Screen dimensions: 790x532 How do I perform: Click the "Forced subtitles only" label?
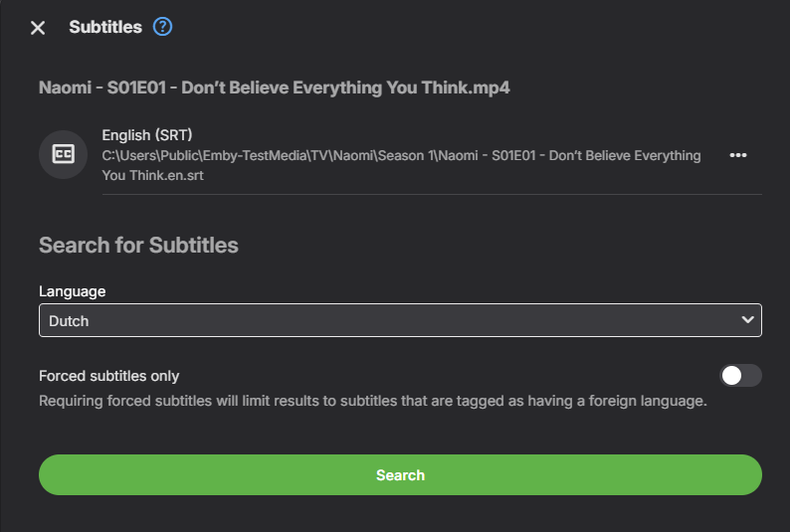[109, 376]
